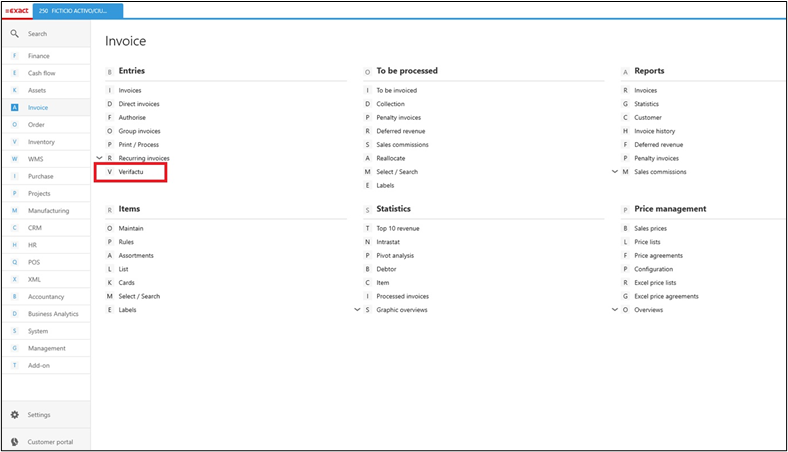The height and width of the screenshot is (452, 788).
Task: Expand the Graphic overviews chevron
Action: [x=357, y=310]
